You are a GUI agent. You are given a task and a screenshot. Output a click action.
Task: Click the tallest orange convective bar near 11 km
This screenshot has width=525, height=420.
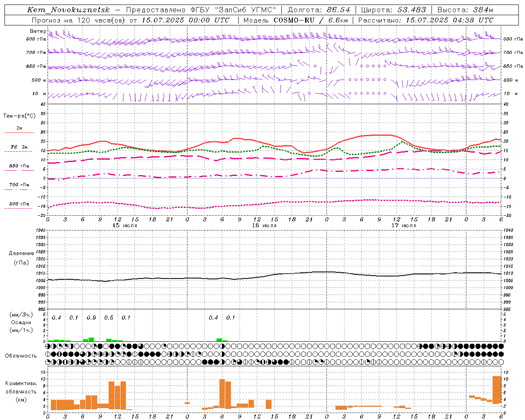pos(497,390)
